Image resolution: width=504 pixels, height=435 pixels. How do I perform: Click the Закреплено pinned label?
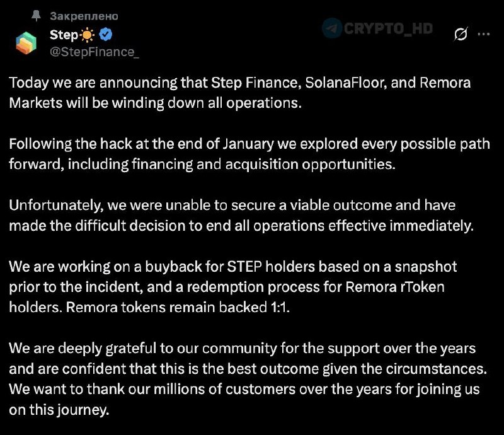click(x=84, y=16)
